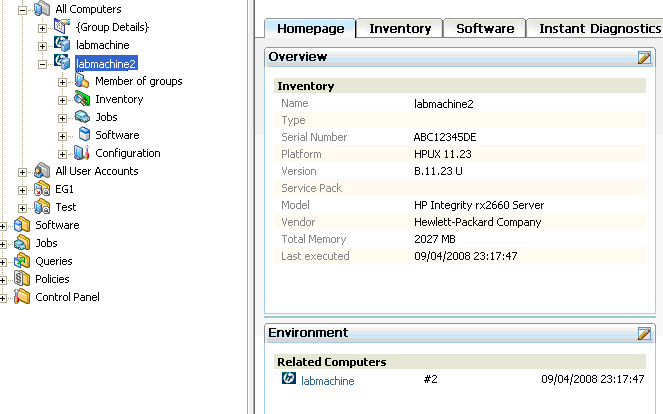
Task: Click the Inventory node icon under labmachine2
Action: click(x=82, y=99)
